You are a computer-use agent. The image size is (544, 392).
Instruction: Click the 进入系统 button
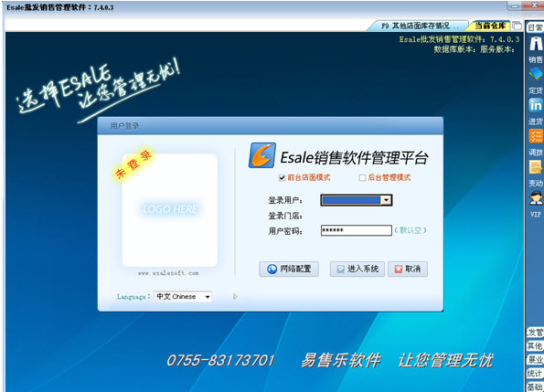(357, 269)
